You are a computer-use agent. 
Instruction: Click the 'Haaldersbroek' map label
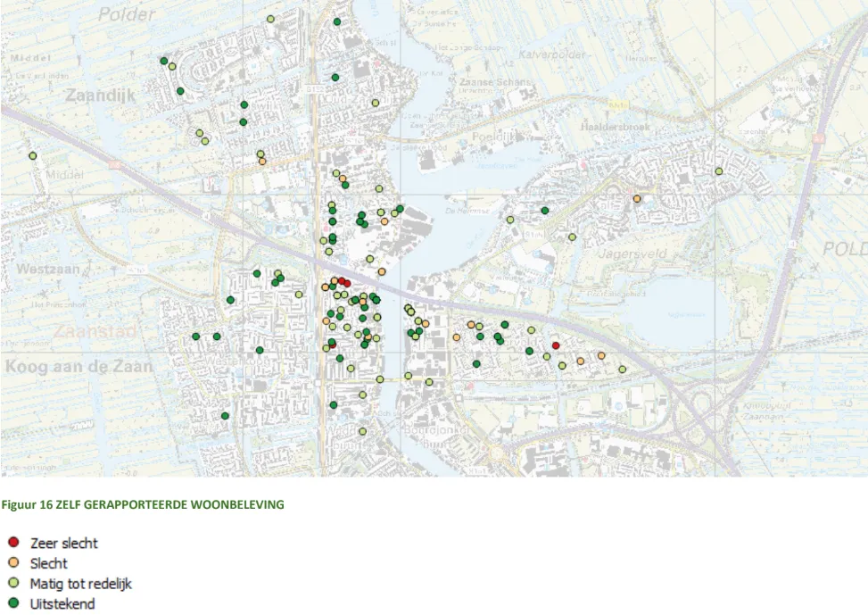pyautogui.click(x=618, y=128)
